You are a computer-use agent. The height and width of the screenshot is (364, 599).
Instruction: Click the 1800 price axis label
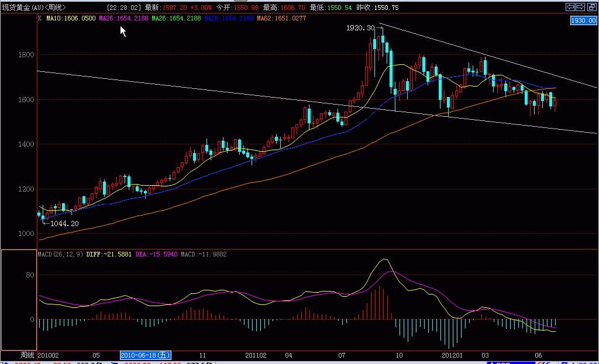(x=26, y=55)
